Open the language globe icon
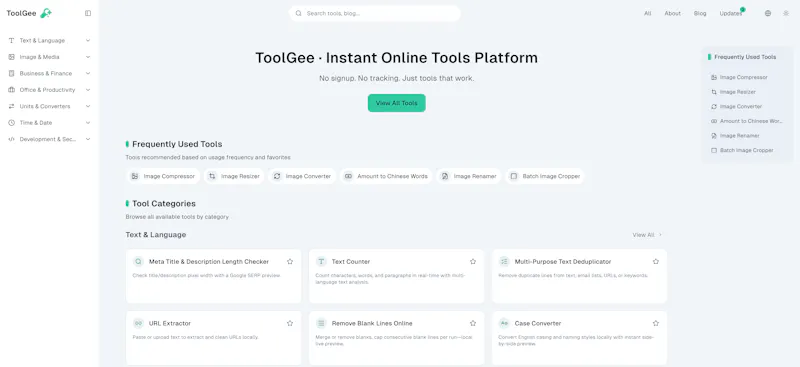The width and height of the screenshot is (800, 367). tap(768, 13)
